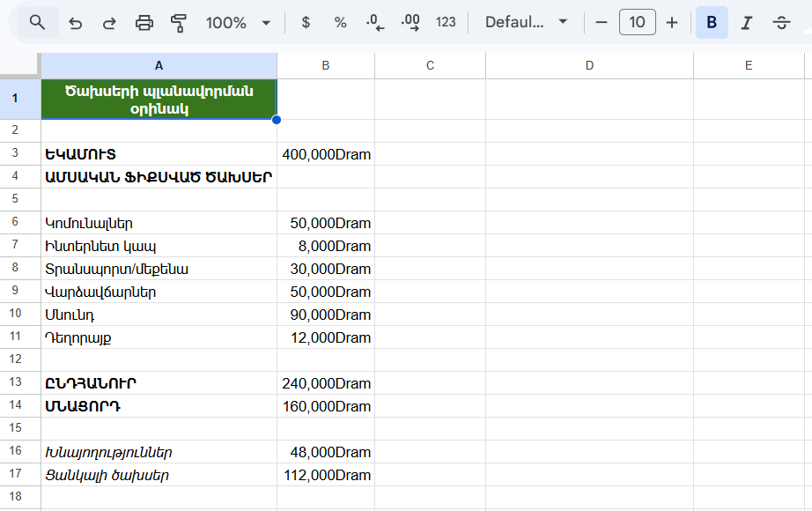The width and height of the screenshot is (812, 511).
Task: Toggle bold formatting
Action: pyautogui.click(x=712, y=22)
